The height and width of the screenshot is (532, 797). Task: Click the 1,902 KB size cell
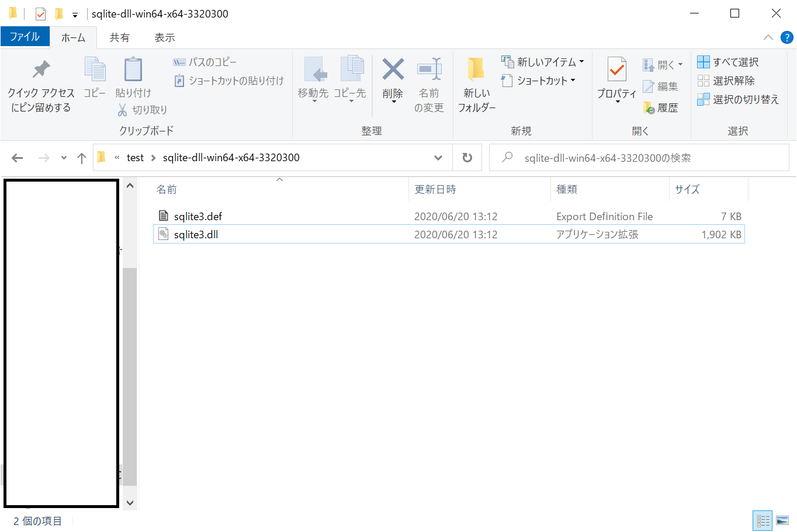pos(721,234)
